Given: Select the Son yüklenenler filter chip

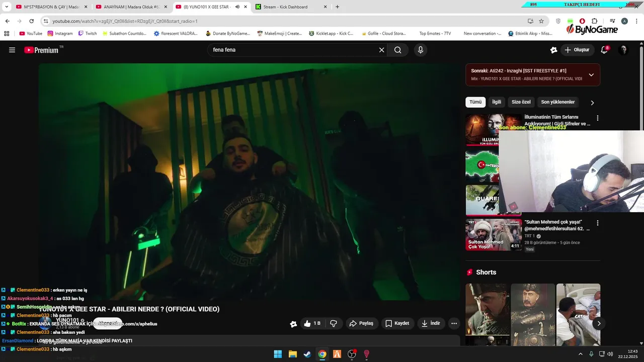Looking at the screenshot, I should [558, 102].
